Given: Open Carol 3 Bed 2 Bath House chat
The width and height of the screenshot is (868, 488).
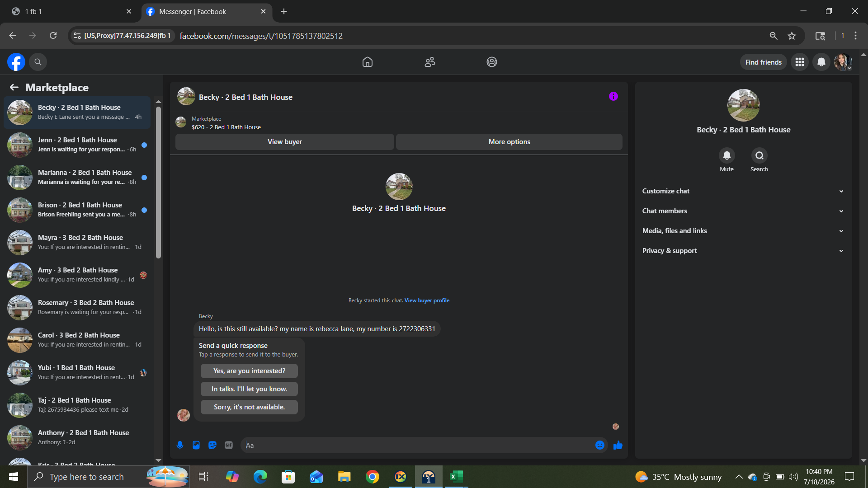Looking at the screenshot, I should click(x=77, y=340).
